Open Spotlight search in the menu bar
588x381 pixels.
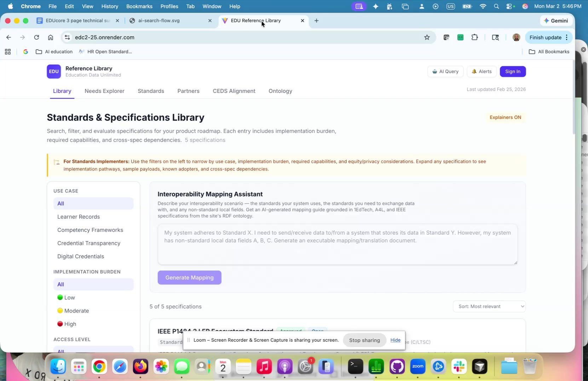point(496,6)
